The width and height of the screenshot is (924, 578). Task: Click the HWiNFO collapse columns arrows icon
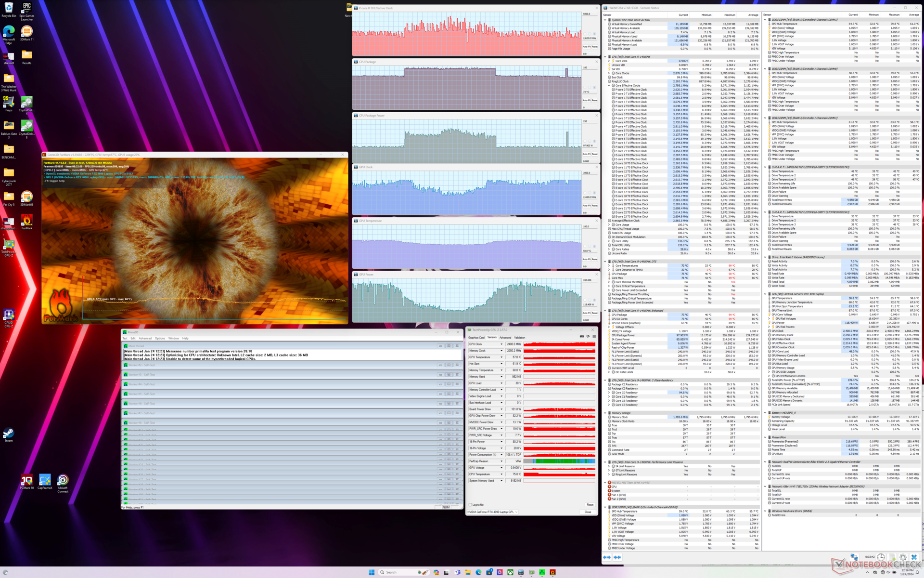[617, 557]
